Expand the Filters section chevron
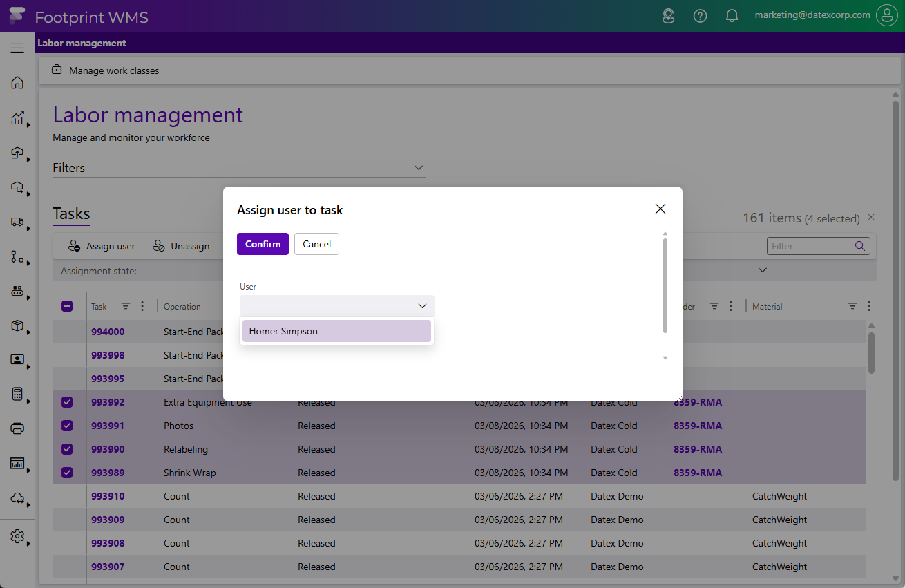 click(418, 168)
